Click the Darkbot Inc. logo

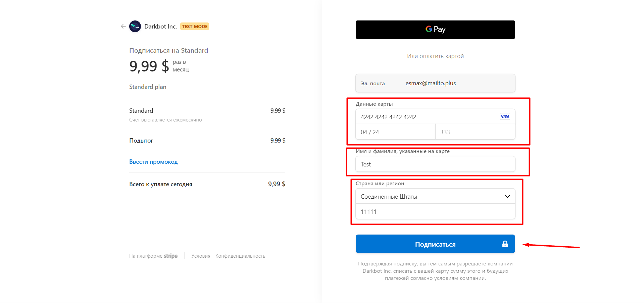pos(135,26)
